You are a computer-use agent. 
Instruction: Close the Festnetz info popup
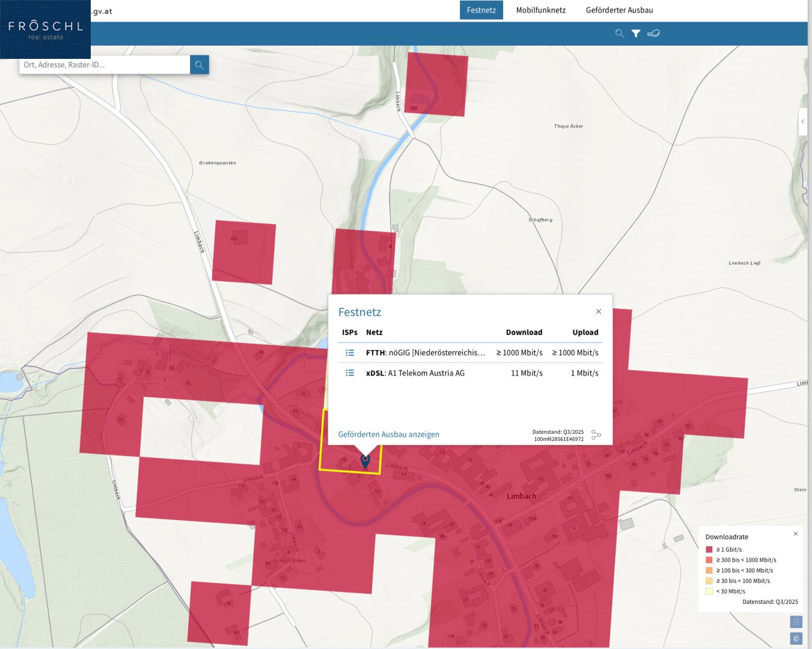[x=598, y=311]
